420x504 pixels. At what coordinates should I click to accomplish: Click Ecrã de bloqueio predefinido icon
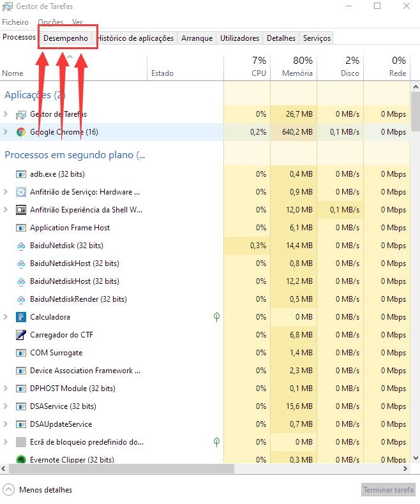[21, 442]
